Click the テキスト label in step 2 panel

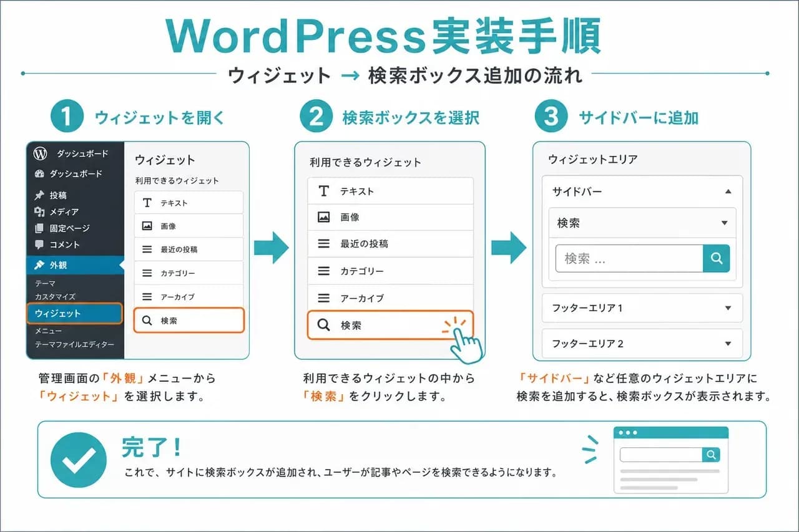click(356, 191)
